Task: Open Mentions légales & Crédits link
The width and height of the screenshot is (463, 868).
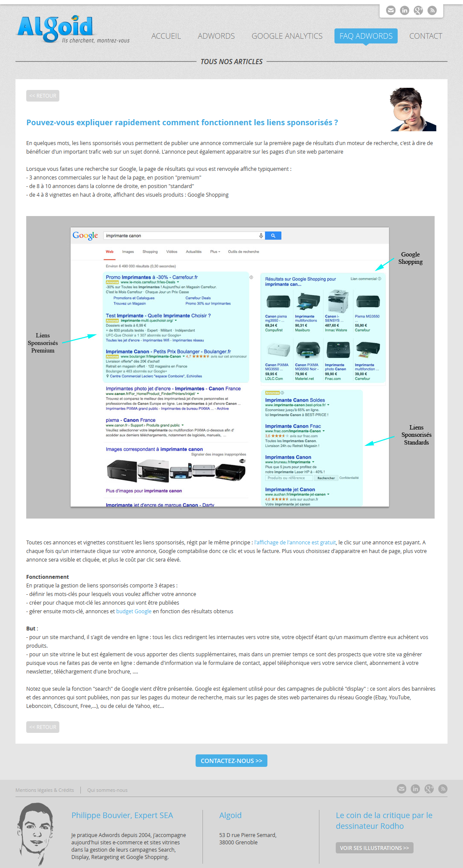Action: (x=45, y=790)
